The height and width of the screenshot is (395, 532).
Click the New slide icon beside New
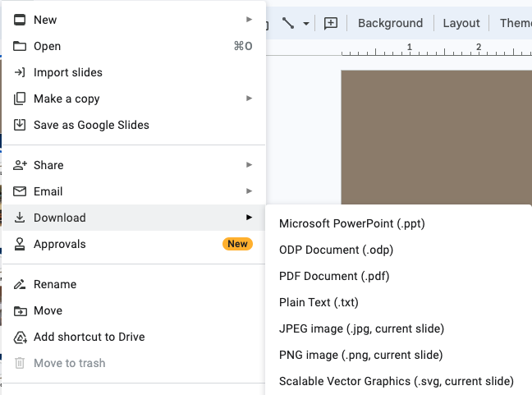click(20, 20)
